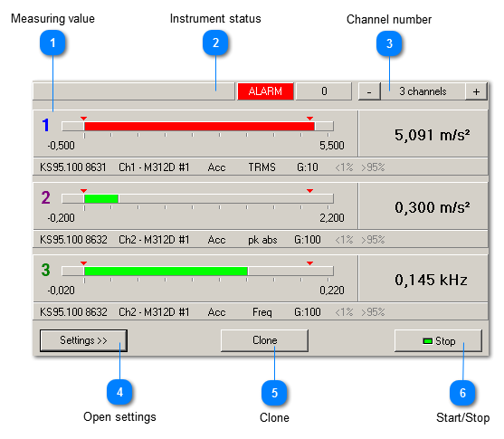Image resolution: width=504 pixels, height=439 pixels.
Task: Open the Settings >> panel
Action: coord(83,340)
